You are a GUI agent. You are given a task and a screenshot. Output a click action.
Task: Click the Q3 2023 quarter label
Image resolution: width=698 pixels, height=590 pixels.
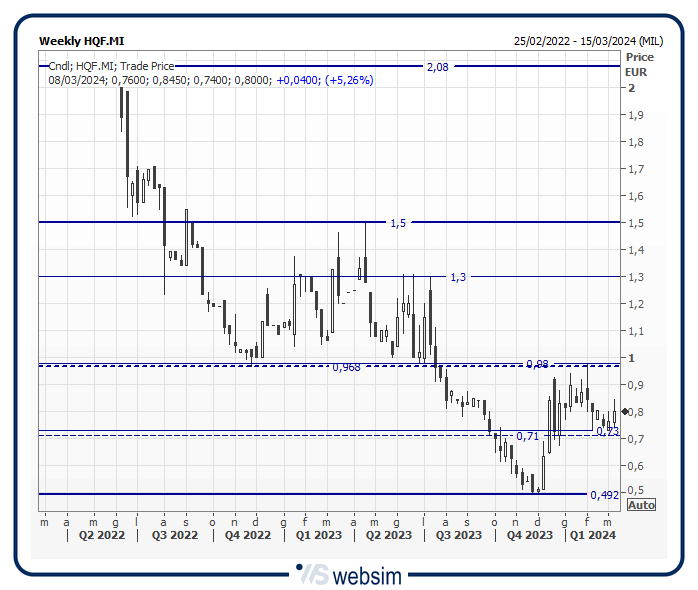[457, 535]
